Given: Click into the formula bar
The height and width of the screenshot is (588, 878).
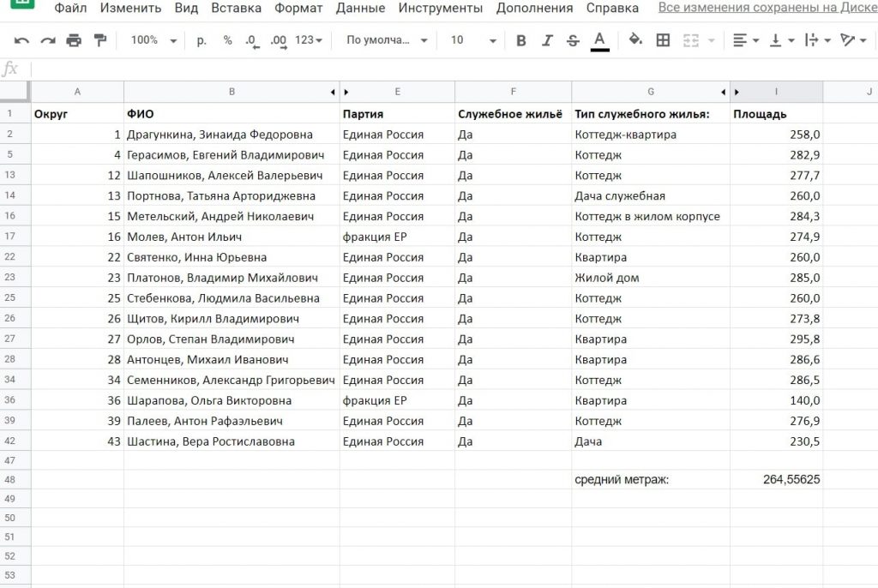Looking at the screenshot, I should (454, 69).
